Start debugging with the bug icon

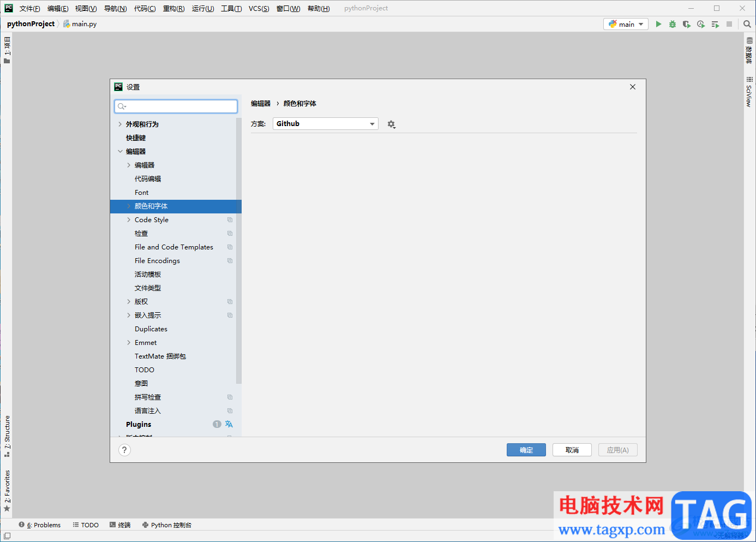pyautogui.click(x=673, y=24)
